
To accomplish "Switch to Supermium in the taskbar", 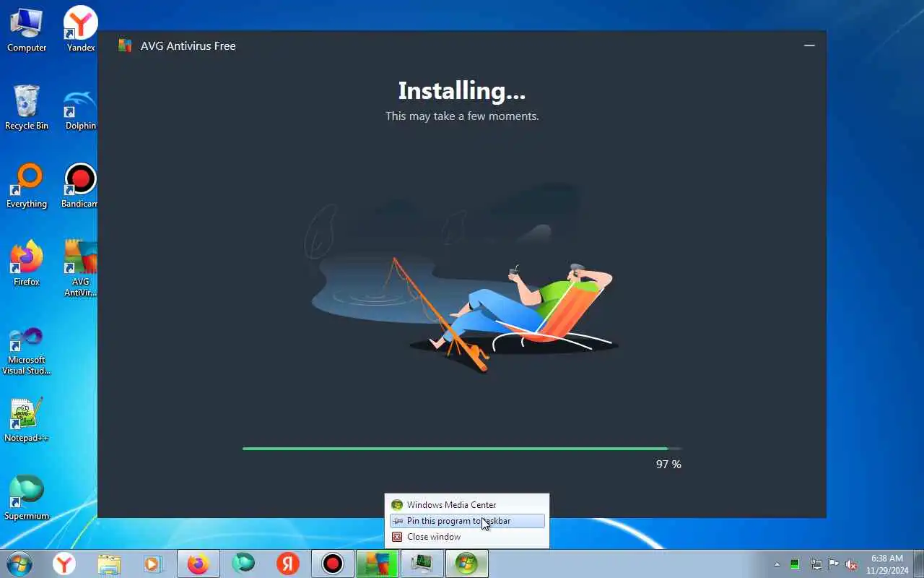I will pos(243,564).
